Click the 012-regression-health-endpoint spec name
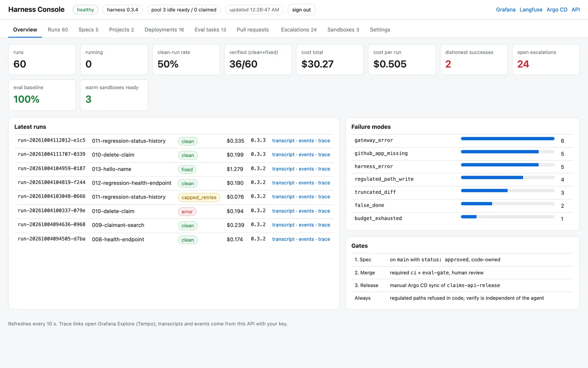 click(x=132, y=183)
